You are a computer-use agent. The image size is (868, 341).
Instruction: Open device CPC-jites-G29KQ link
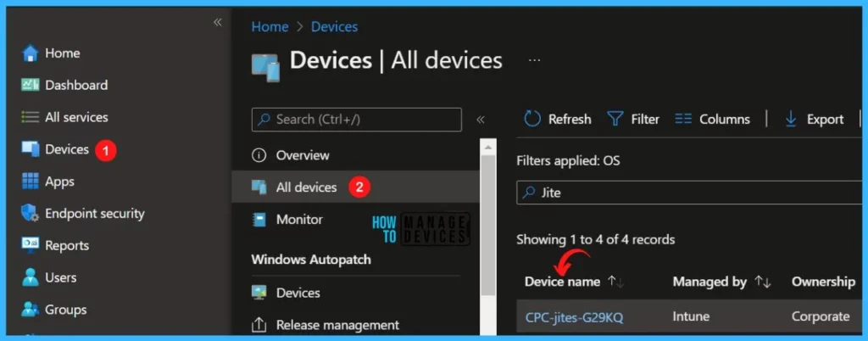(574, 317)
